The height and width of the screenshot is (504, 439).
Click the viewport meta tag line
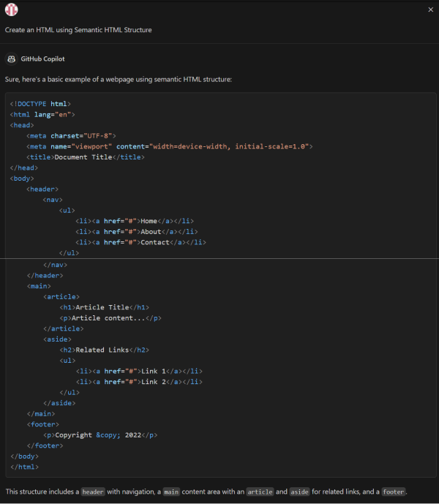pyautogui.click(x=169, y=146)
